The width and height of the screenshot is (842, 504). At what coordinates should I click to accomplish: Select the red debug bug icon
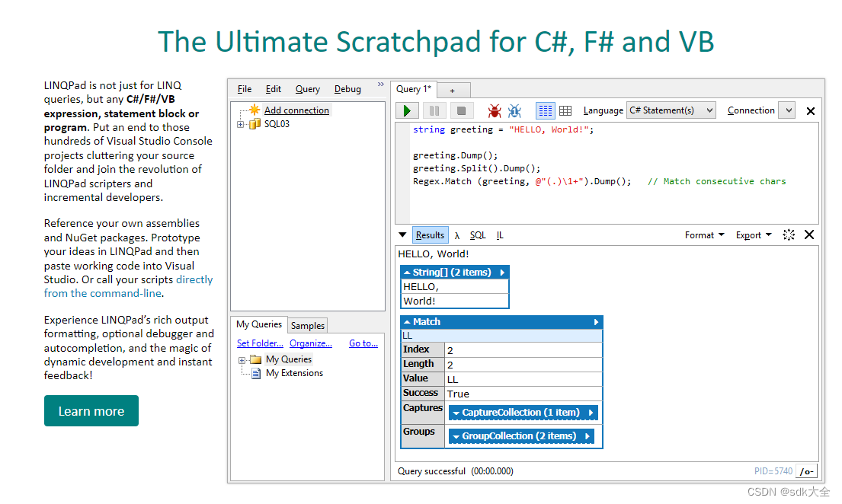[x=494, y=110]
